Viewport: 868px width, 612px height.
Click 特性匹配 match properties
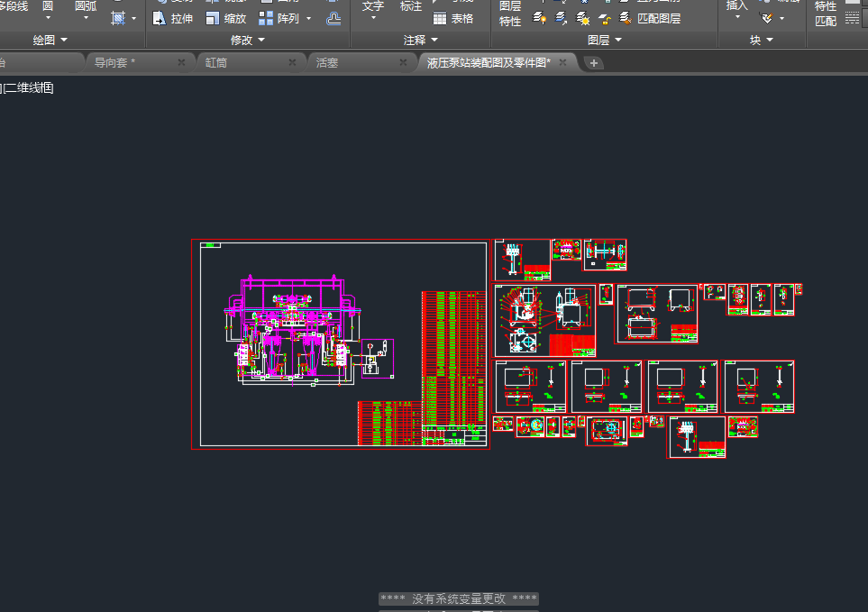[x=826, y=14]
